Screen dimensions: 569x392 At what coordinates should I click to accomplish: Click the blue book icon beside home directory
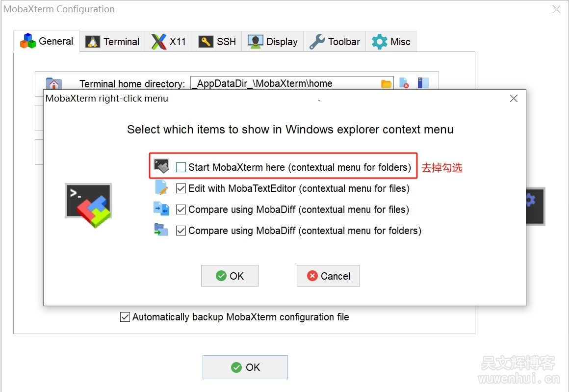point(423,83)
